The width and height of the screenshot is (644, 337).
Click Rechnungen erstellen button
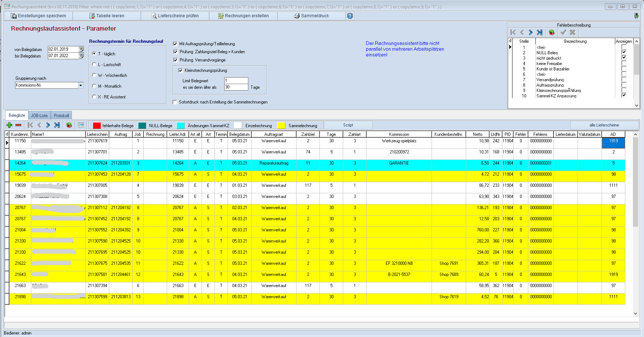243,16
